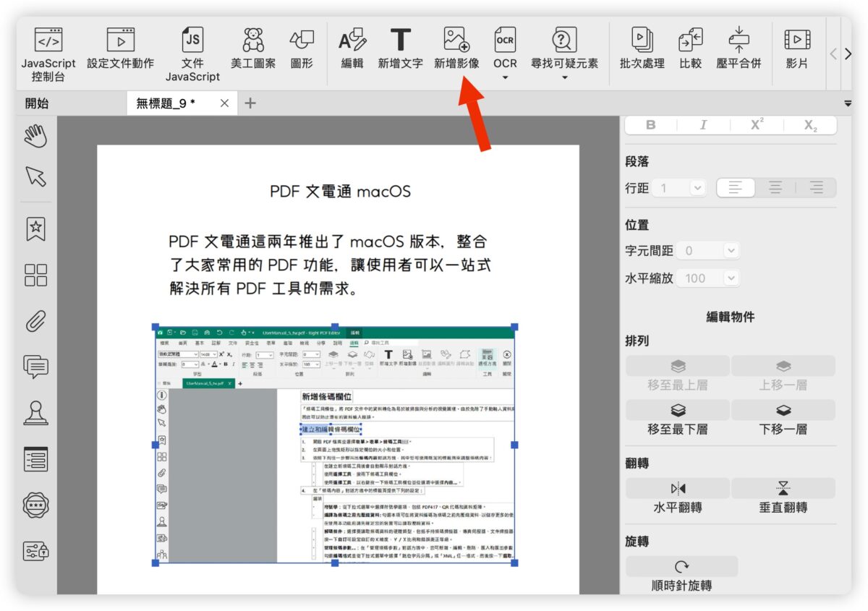Click 下移一層 send backward
The height and width of the screenshot is (611, 868).
pos(783,419)
